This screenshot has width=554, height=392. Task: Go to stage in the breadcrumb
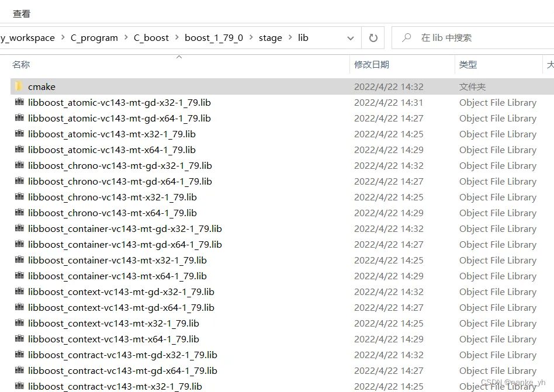pos(271,38)
